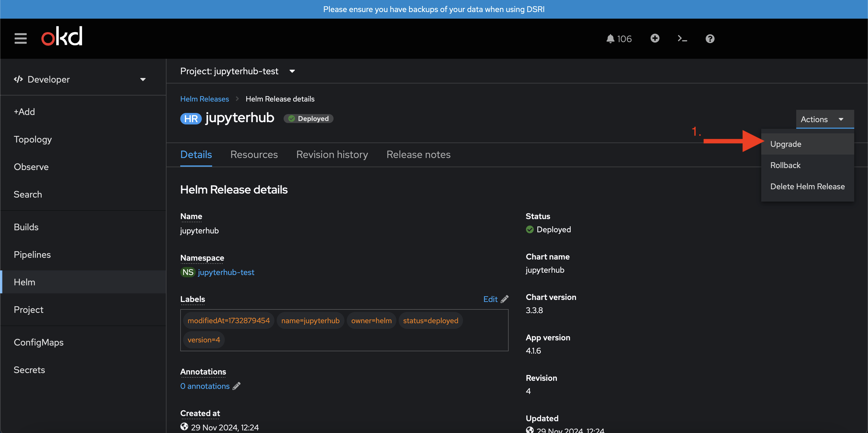
Task: Open Builds in the sidebar
Action: tap(83, 227)
